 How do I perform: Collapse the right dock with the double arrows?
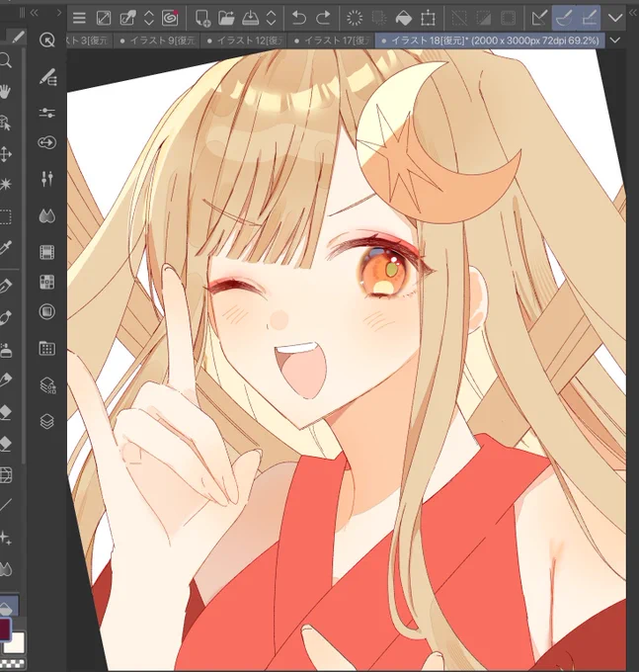point(633,13)
